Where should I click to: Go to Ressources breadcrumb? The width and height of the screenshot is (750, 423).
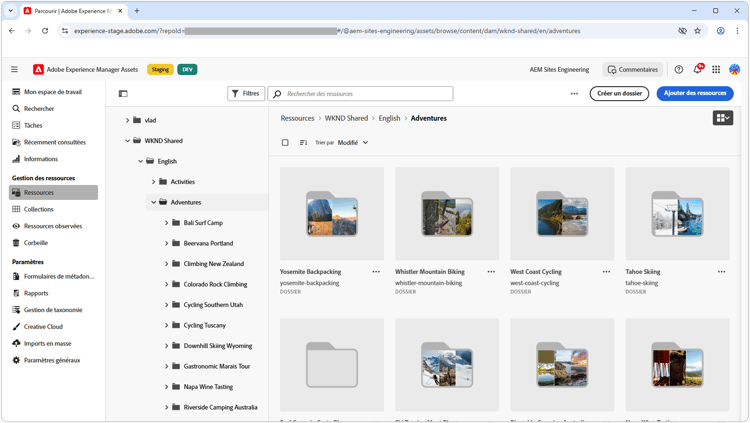(297, 118)
